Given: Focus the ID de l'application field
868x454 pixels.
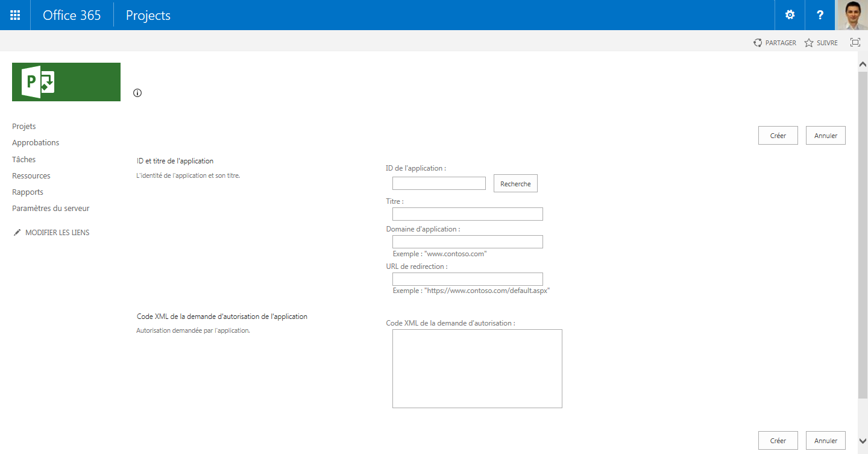Looking at the screenshot, I should point(439,183).
